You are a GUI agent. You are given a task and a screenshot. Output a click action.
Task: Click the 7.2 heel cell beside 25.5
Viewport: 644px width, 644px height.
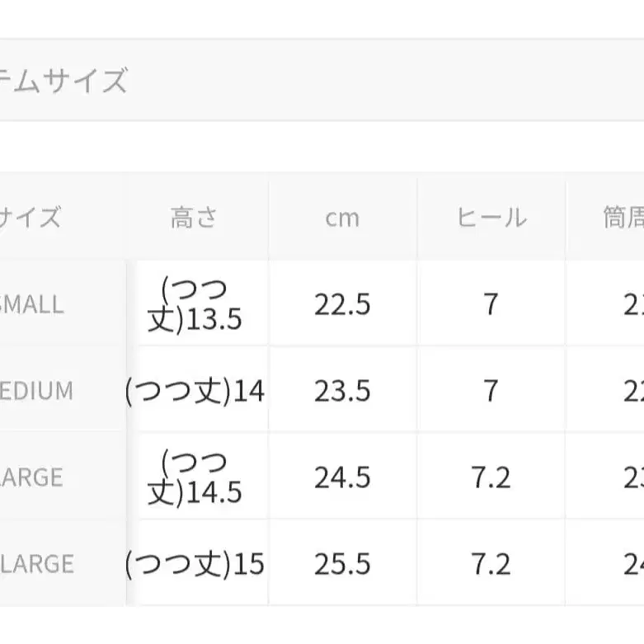[x=491, y=564]
